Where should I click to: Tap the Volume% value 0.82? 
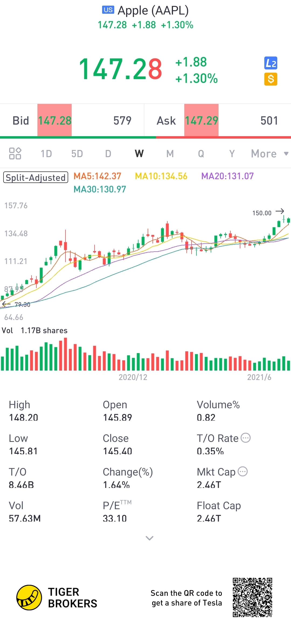tap(206, 417)
